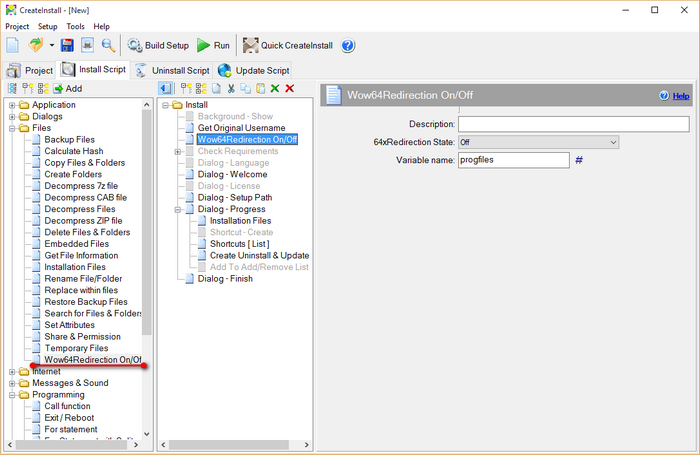Open the Project menu
This screenshot has height=455, width=700.
click(17, 26)
